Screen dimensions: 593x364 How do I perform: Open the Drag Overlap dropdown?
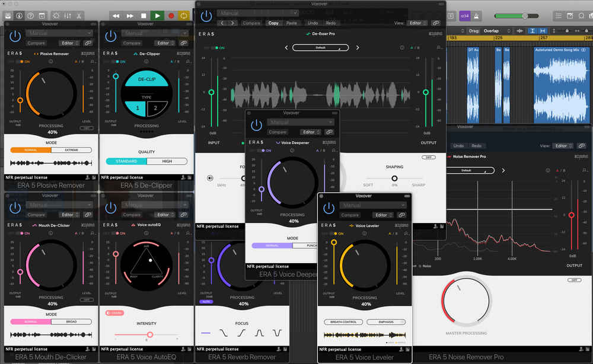[x=490, y=30]
